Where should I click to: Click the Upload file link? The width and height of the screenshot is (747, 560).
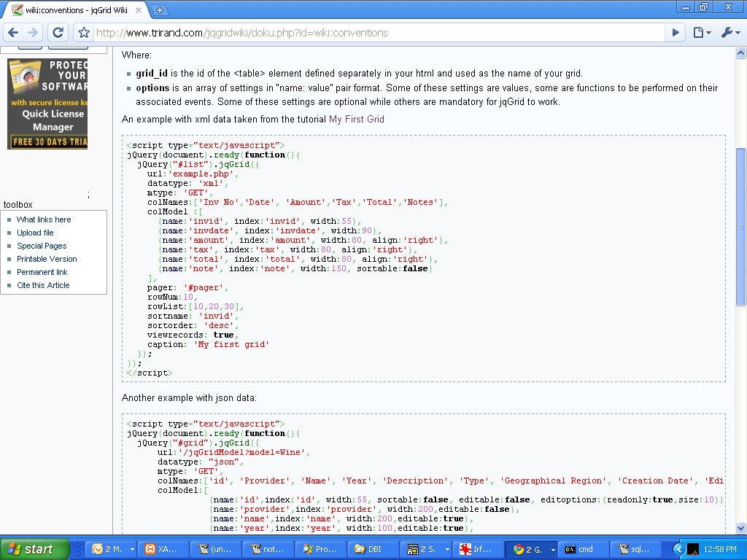pyautogui.click(x=35, y=233)
